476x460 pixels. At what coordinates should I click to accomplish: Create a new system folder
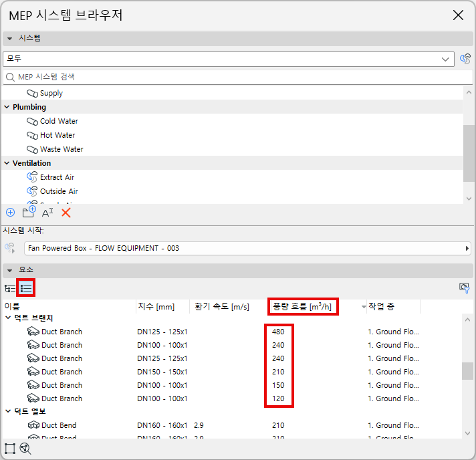29,212
